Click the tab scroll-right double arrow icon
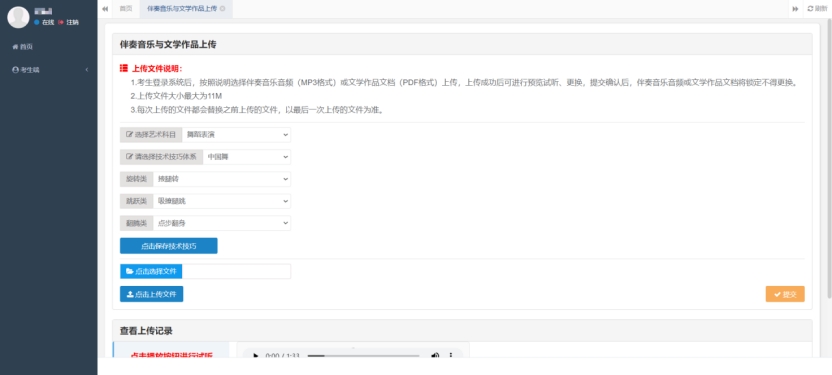832x375 pixels. (x=795, y=8)
